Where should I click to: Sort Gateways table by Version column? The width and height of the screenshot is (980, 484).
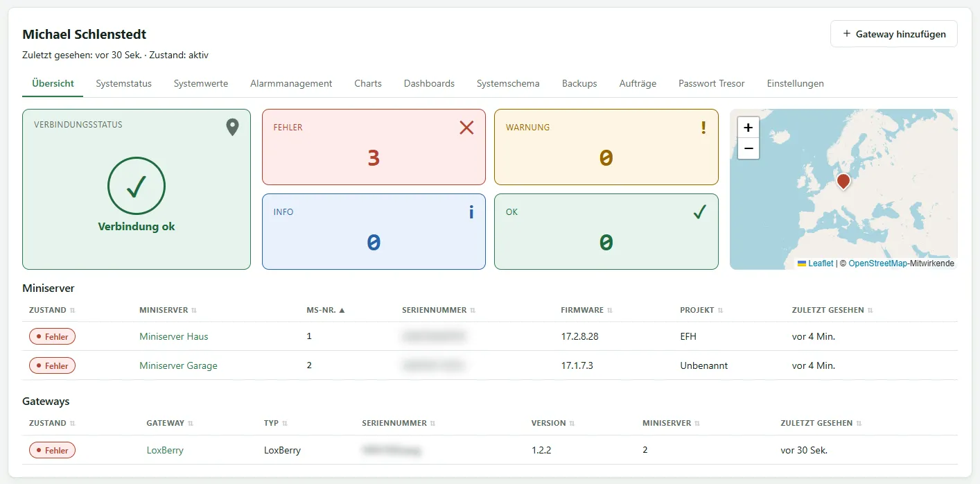click(x=553, y=423)
